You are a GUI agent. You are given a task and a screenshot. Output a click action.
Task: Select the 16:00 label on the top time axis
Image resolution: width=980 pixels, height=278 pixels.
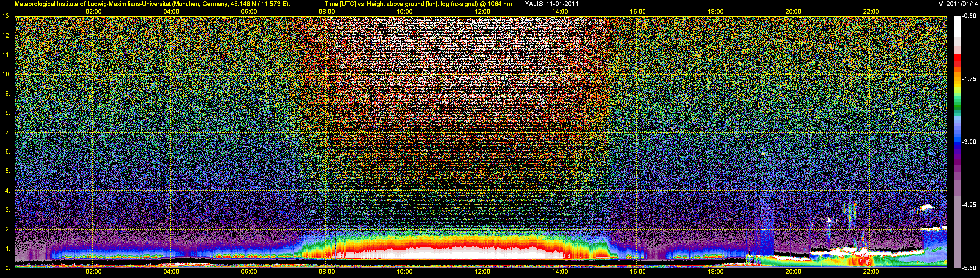638,12
